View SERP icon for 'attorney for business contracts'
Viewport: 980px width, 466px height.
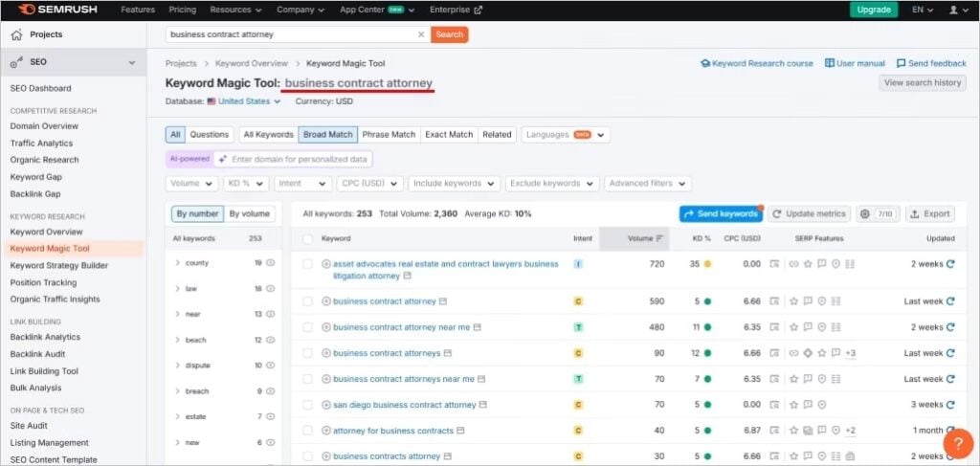[x=775, y=431]
